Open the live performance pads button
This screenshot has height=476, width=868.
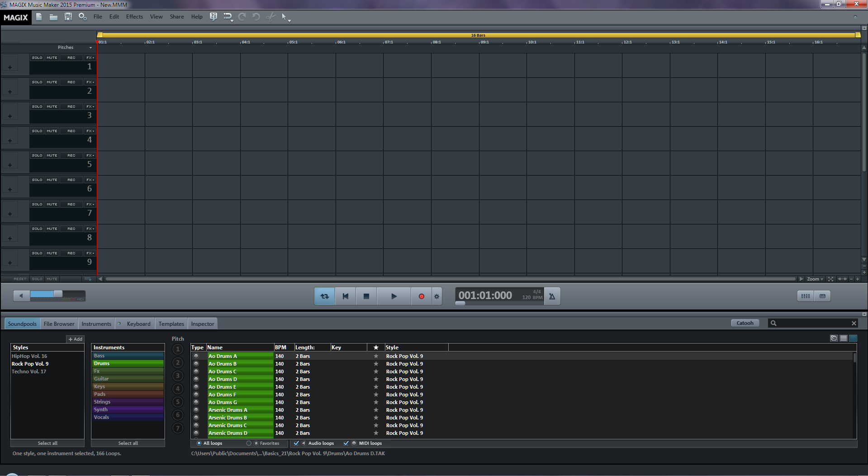pyautogui.click(x=822, y=296)
